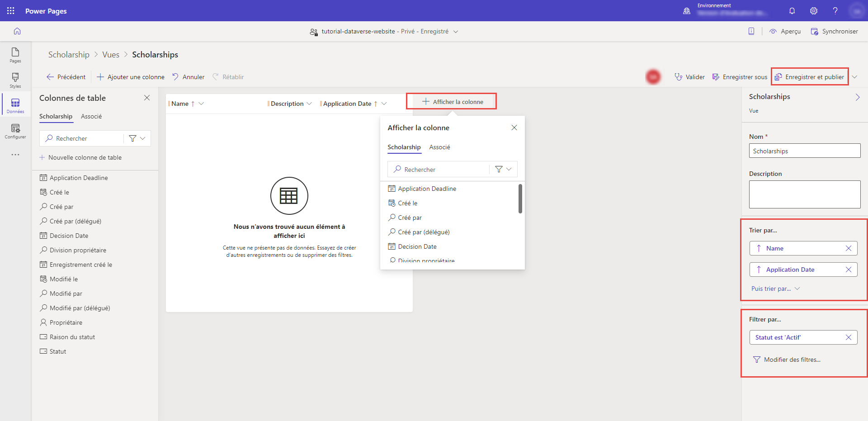Viewport: 868px width, 421px height.
Task: Click Enregistrer et publier
Action: point(809,77)
